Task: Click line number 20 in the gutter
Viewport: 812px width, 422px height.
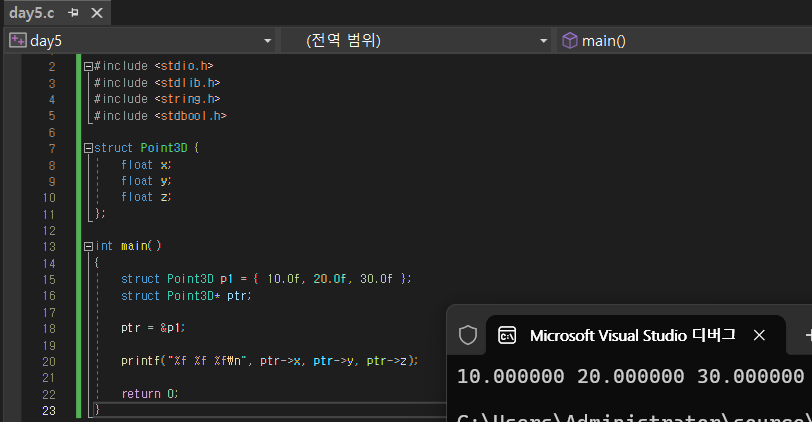Action: pos(49,361)
